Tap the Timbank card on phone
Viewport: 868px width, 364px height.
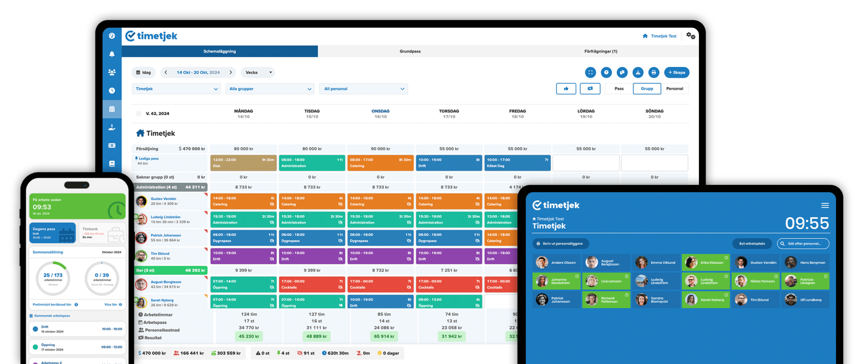click(102, 233)
